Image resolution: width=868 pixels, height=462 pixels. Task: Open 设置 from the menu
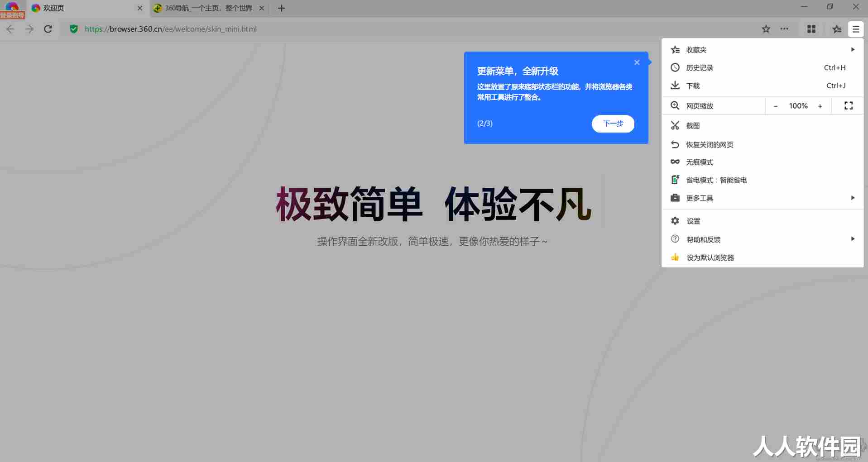[x=762, y=221]
